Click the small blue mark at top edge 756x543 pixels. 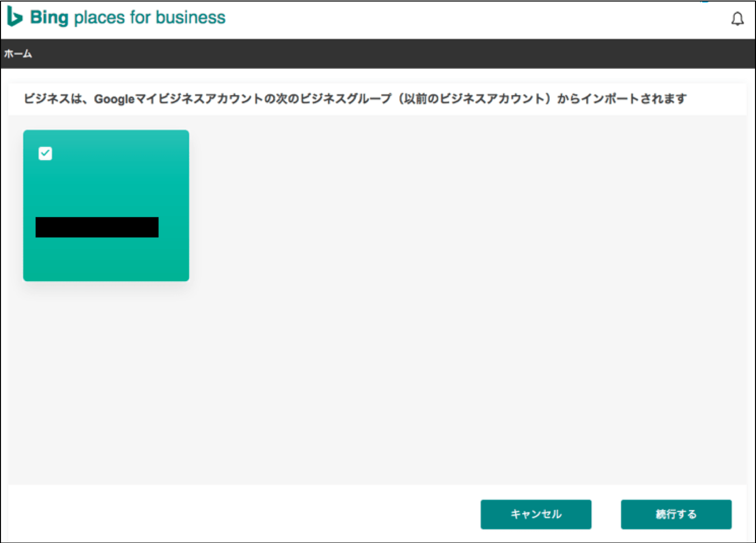pyautogui.click(x=704, y=1)
